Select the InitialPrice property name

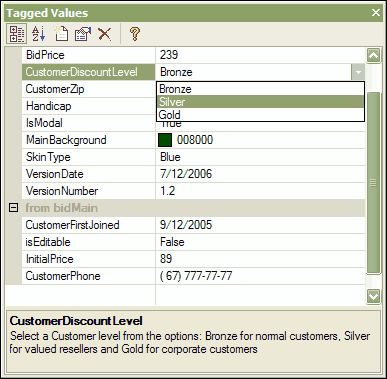pyautogui.click(x=50, y=259)
